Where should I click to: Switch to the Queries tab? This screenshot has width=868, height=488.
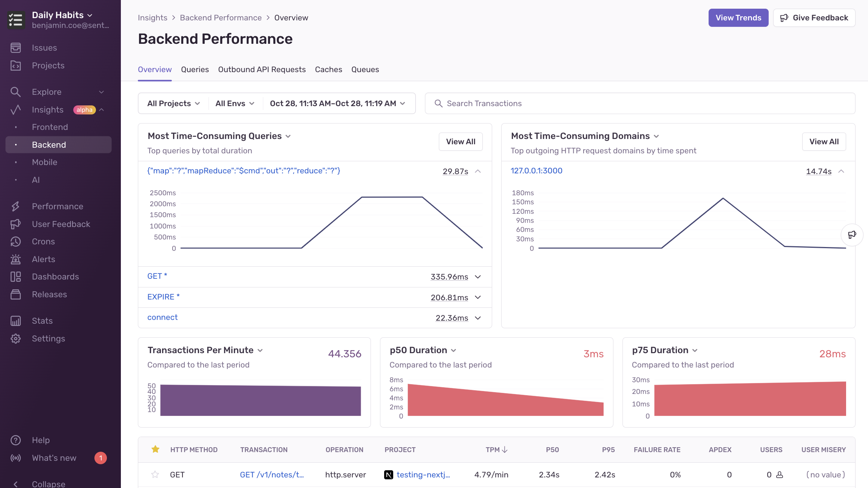(x=195, y=69)
